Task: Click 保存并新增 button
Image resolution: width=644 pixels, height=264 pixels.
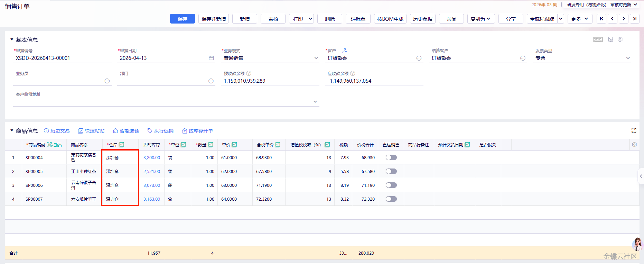Action: tap(214, 19)
